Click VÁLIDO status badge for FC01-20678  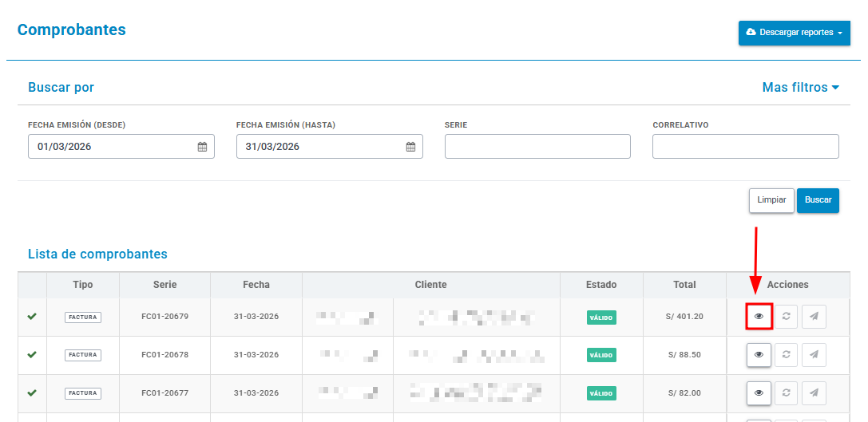tap(602, 355)
